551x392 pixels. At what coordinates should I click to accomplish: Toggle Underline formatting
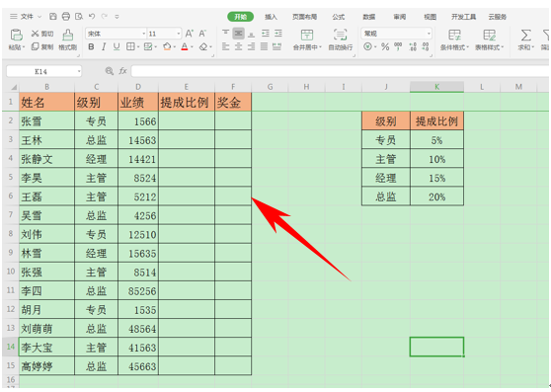[x=117, y=46]
